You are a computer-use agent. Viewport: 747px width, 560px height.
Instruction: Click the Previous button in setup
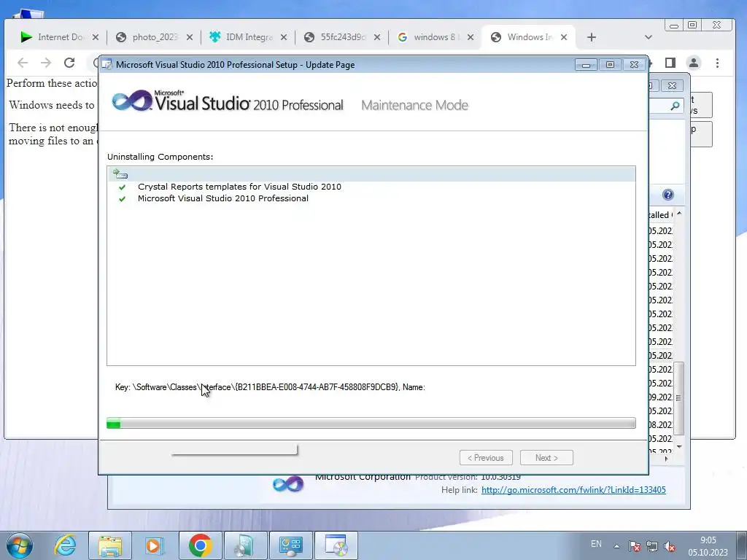click(486, 458)
